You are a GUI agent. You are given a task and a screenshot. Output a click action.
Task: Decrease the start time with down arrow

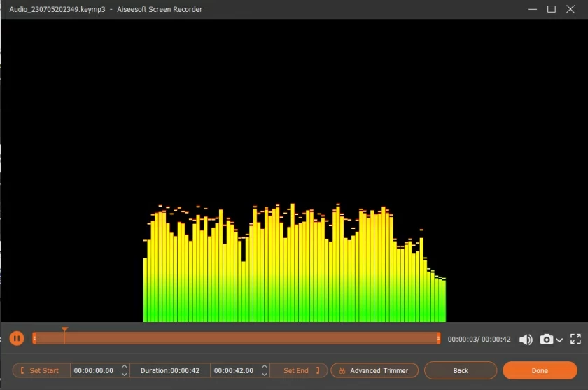[x=125, y=375]
